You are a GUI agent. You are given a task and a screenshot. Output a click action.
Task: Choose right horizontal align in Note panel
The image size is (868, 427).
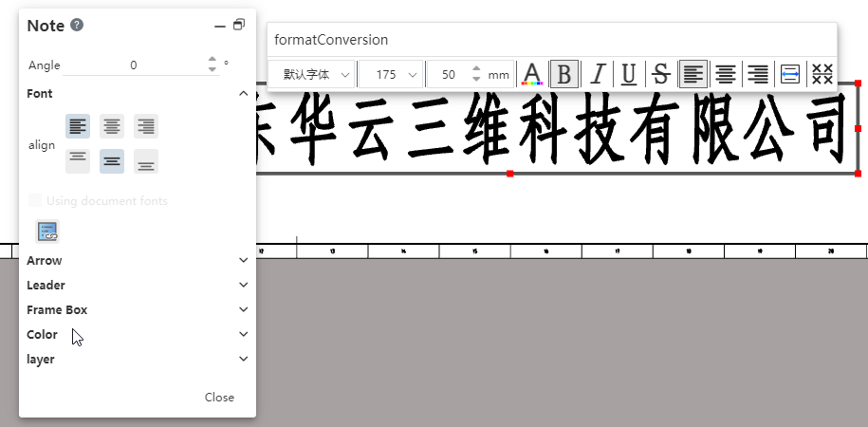click(146, 125)
